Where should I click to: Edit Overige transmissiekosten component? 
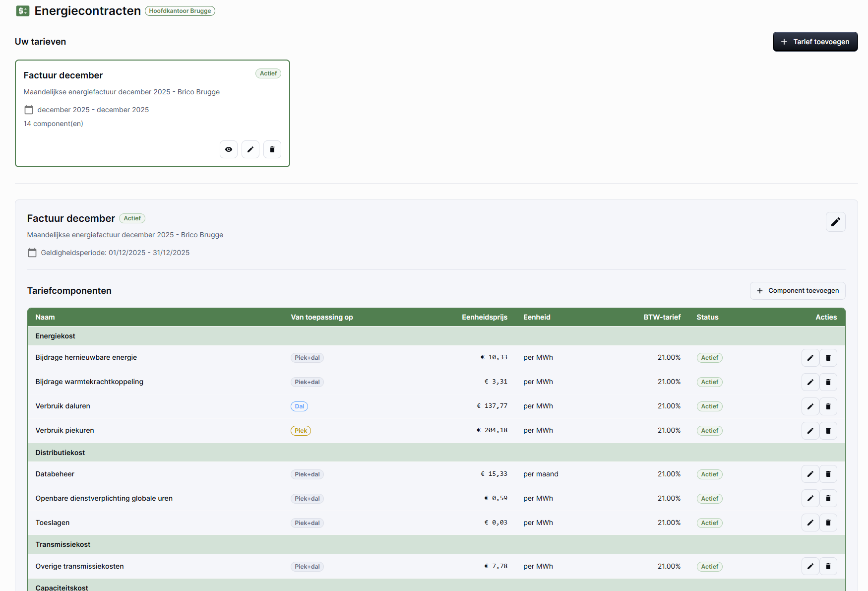click(810, 567)
